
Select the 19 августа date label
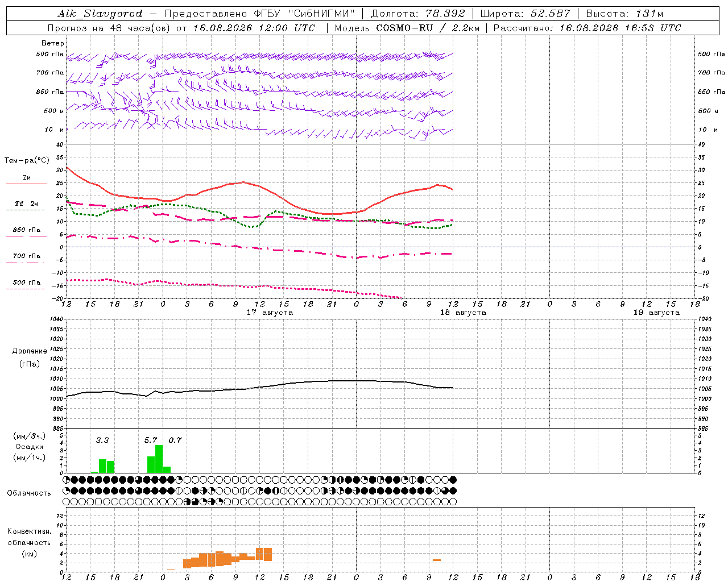[656, 313]
